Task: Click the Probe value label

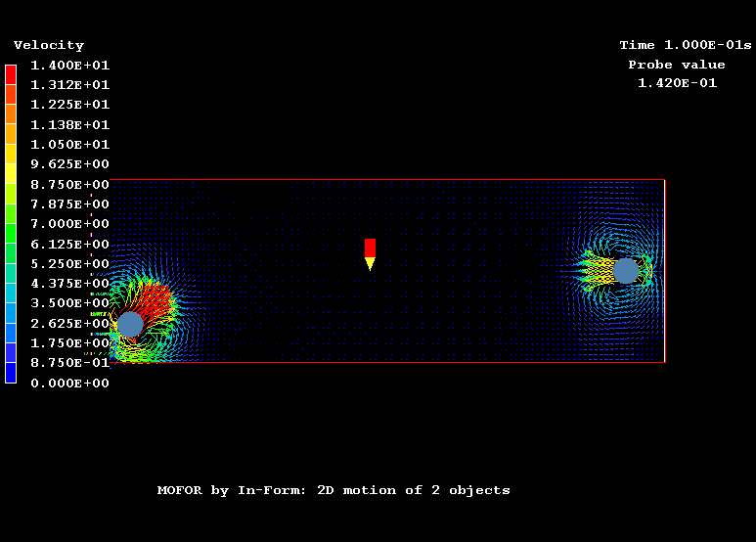Action: (x=677, y=65)
